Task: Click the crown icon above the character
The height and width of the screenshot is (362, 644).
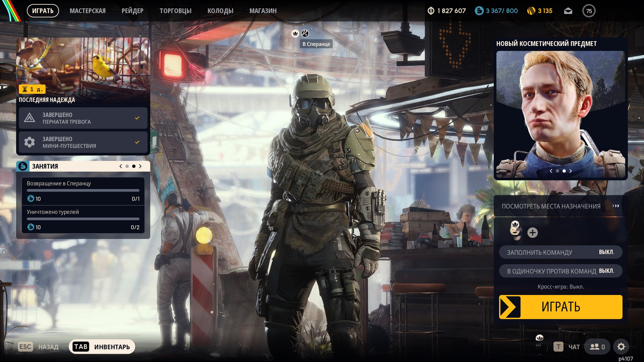Action: point(295,33)
